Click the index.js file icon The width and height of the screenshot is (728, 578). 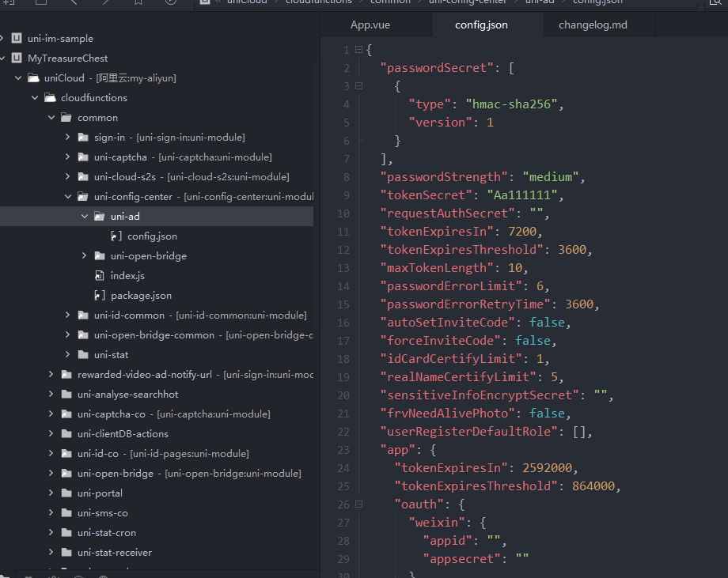(100, 276)
